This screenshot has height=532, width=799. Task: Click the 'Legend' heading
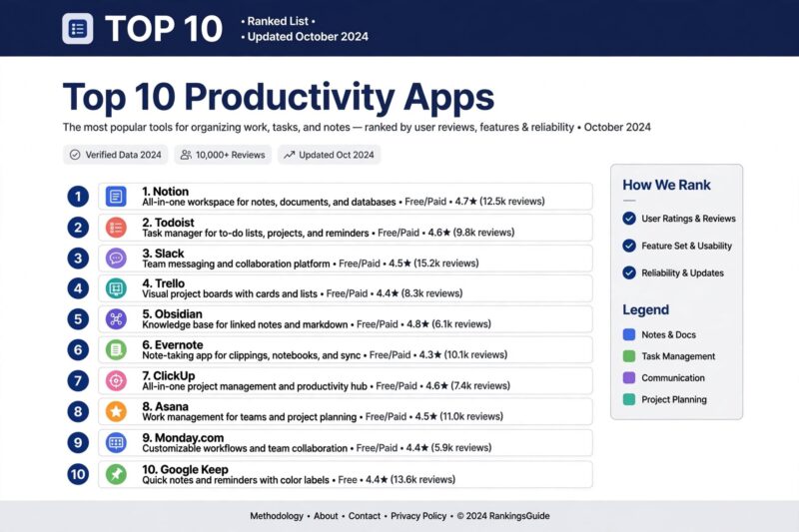(x=645, y=309)
